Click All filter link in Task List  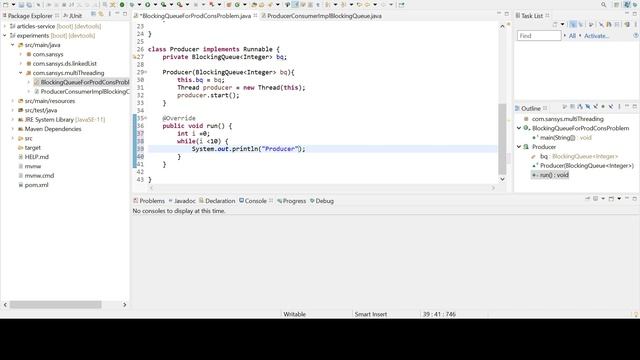click(572, 36)
